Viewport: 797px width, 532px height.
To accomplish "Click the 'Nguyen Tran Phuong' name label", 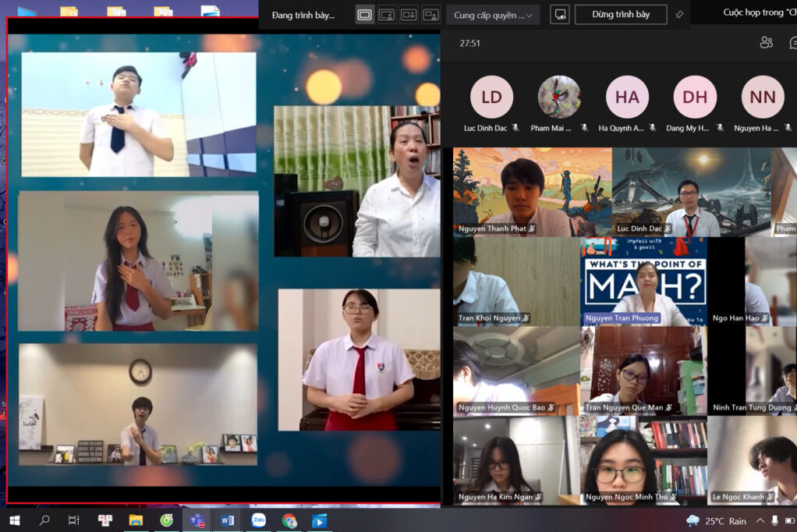I will [622, 318].
